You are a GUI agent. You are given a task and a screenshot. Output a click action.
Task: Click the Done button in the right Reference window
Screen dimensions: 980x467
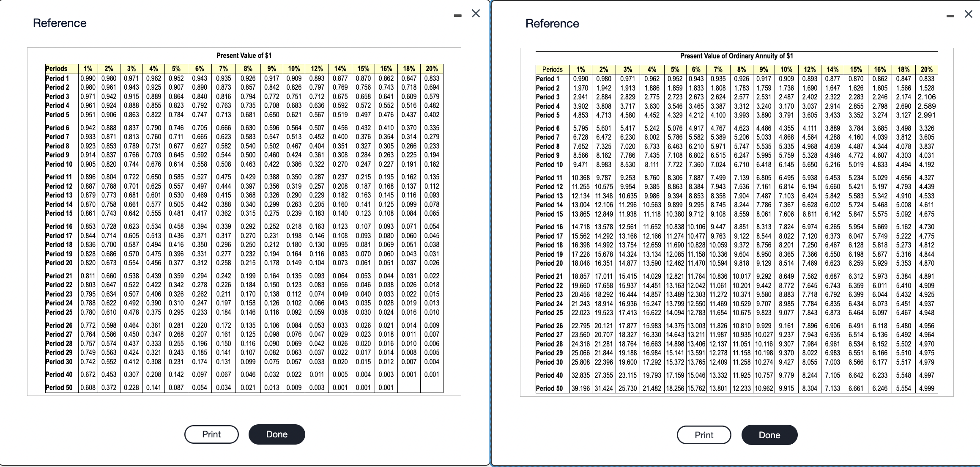[769, 434]
